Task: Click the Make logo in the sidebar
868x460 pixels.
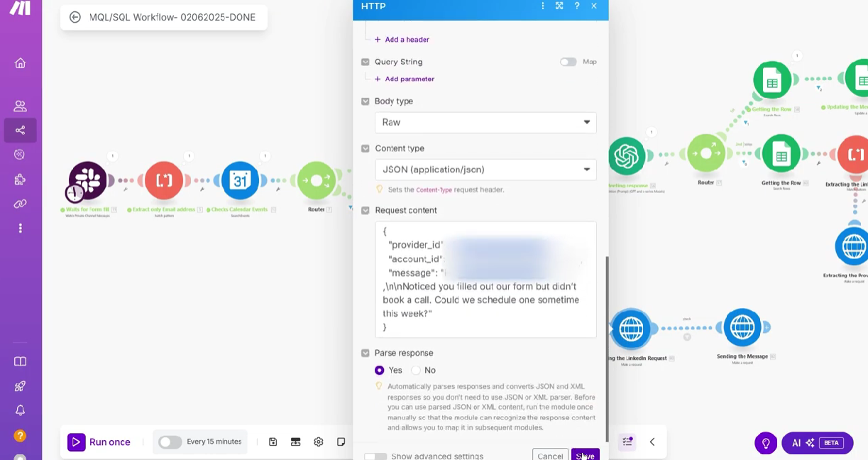Action: pos(20,7)
